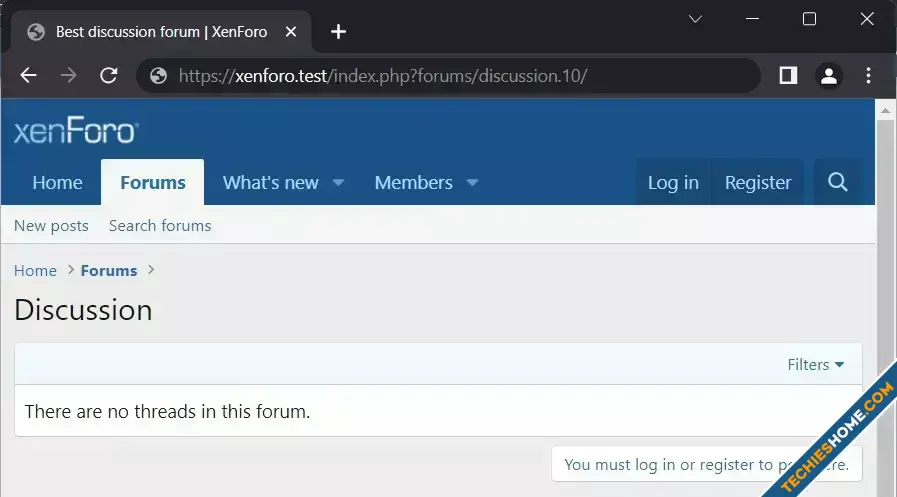Open the browser three-dot menu
This screenshot has height=497, width=897.
[x=868, y=75]
